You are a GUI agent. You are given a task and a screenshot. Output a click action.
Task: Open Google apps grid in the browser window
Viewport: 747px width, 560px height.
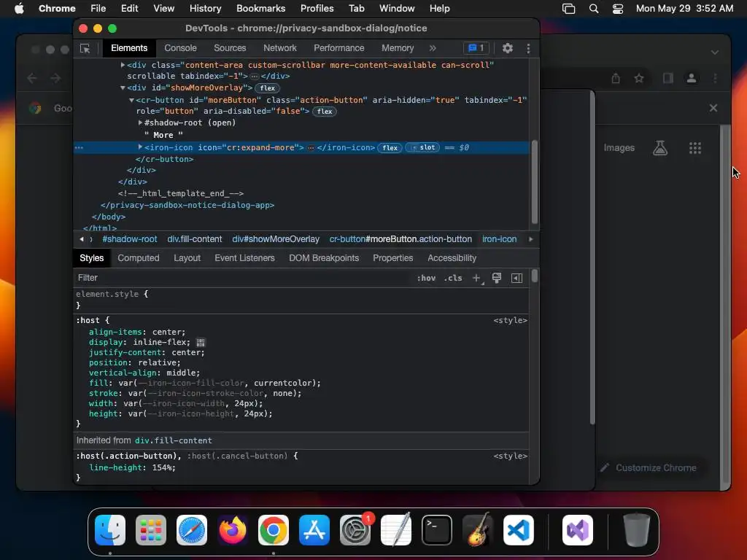coord(695,149)
